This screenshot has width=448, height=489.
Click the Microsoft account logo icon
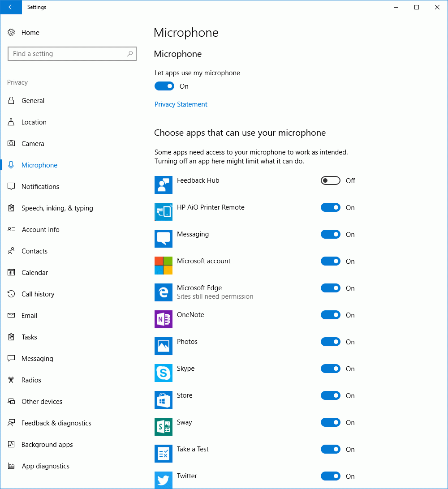(163, 266)
